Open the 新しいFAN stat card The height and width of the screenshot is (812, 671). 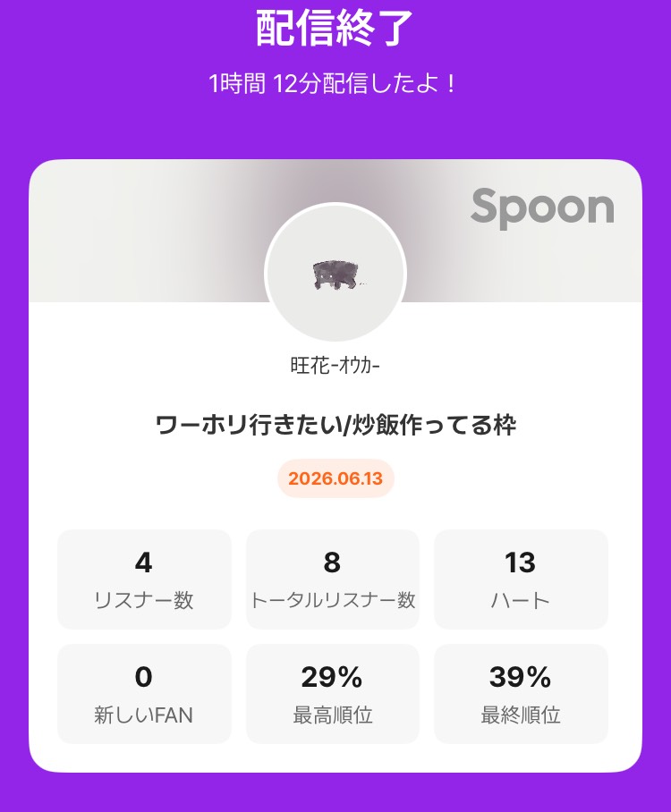point(144,694)
